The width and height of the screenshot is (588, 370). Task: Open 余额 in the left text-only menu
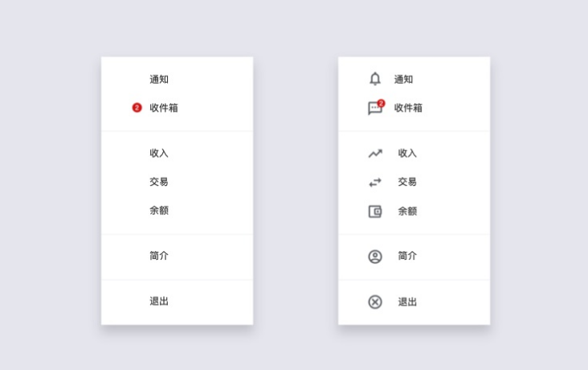click(159, 211)
